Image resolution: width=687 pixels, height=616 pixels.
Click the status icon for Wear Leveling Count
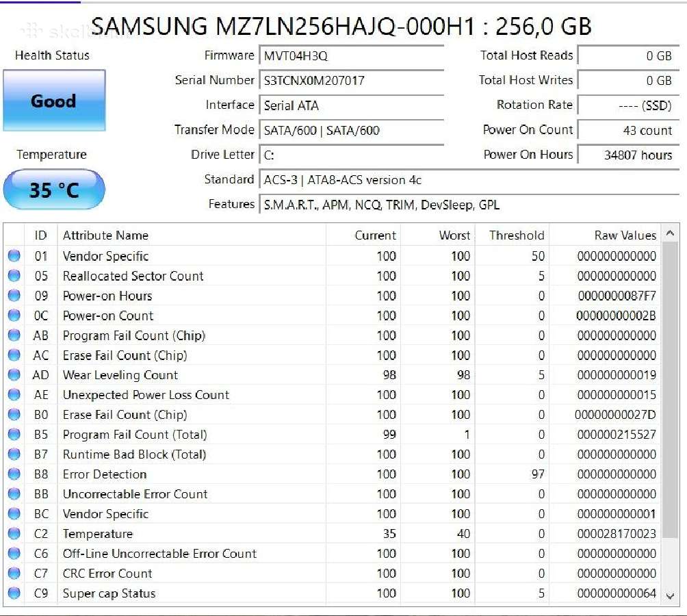[14, 375]
